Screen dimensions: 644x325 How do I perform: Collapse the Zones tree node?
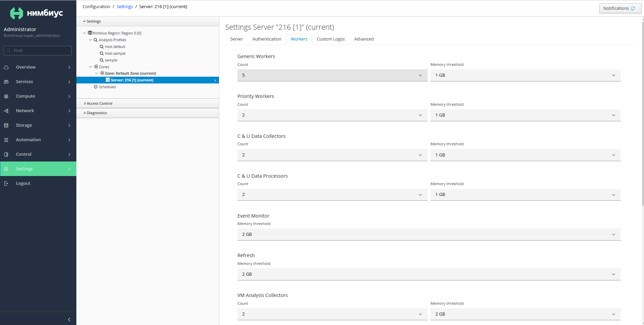(x=91, y=67)
